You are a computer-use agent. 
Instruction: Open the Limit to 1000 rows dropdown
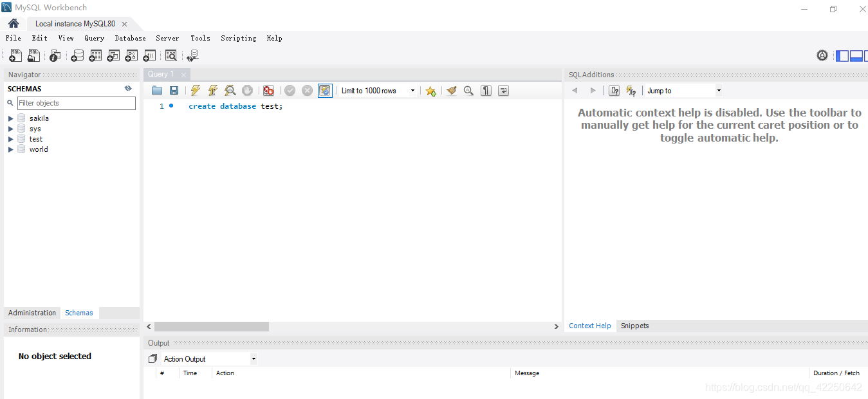pos(412,90)
